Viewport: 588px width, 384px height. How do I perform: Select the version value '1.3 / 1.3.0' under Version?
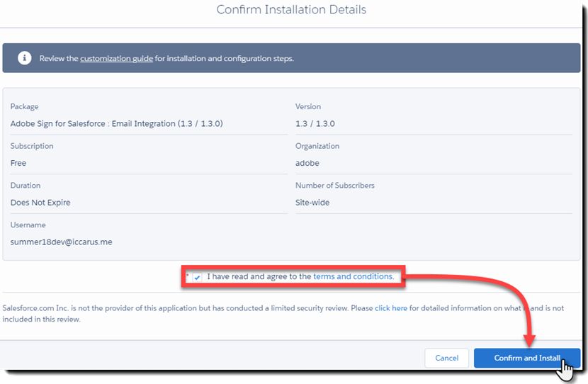[315, 123]
